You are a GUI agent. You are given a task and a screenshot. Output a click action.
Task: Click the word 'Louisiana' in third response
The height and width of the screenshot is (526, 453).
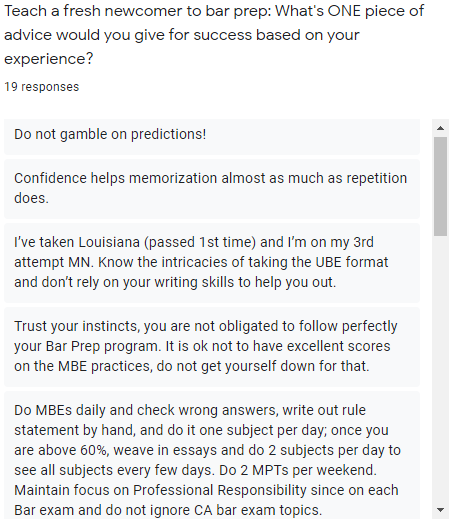(x=109, y=242)
